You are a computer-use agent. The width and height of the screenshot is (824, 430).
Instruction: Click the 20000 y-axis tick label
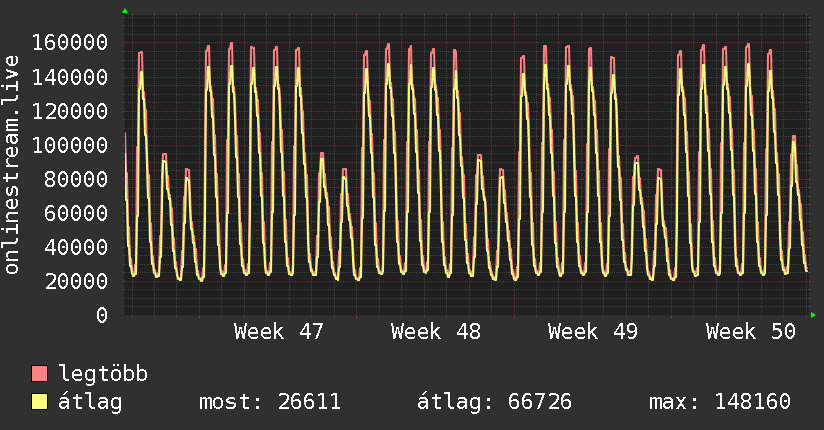[76, 281]
